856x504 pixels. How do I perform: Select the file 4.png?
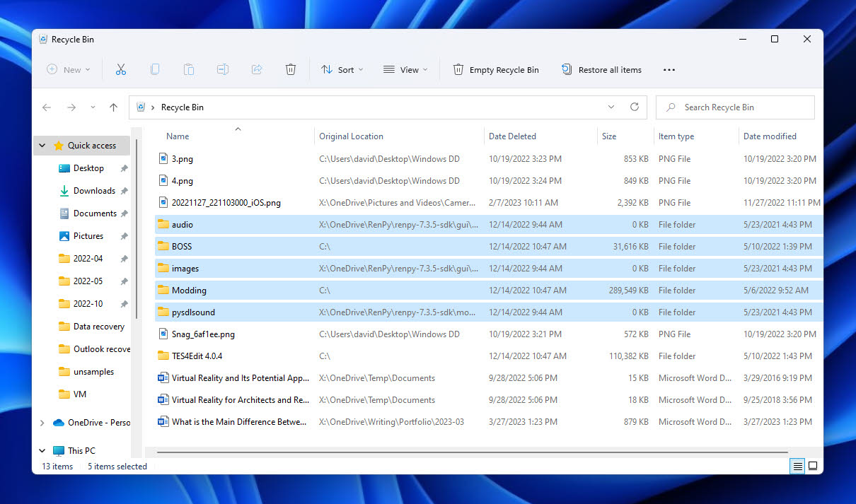[183, 181]
